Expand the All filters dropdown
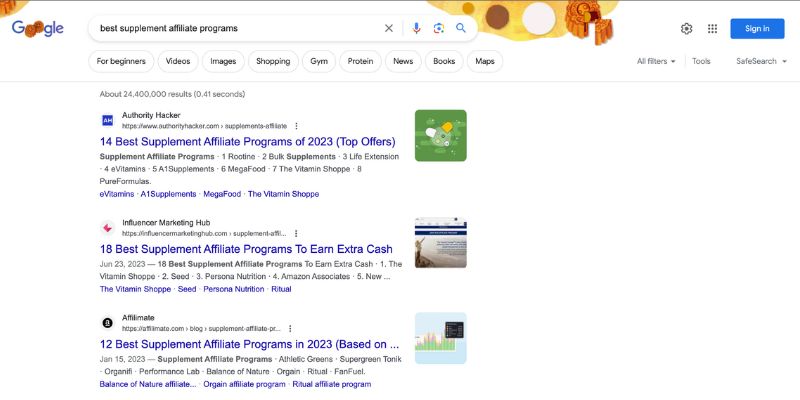Viewport: 800px width, 400px height. (656, 61)
